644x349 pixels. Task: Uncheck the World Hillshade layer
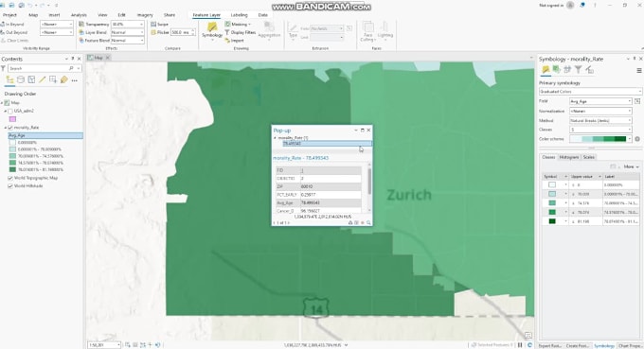[10, 185]
